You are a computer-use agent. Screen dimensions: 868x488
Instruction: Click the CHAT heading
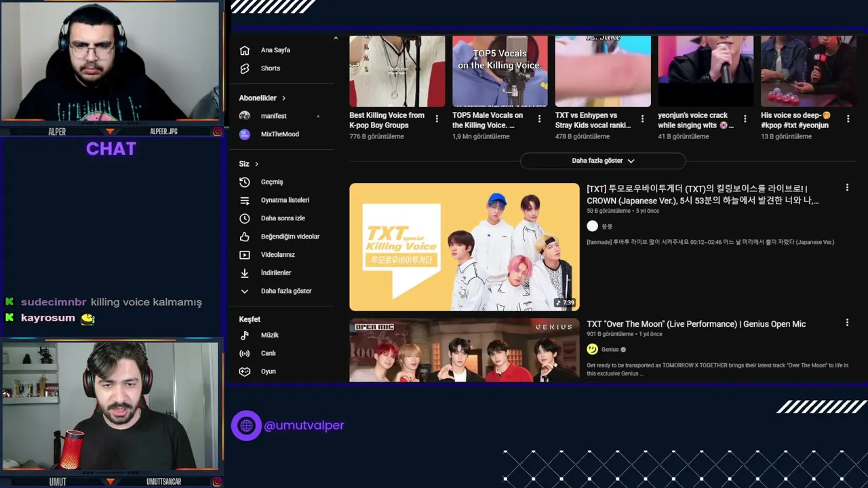pyautogui.click(x=111, y=149)
